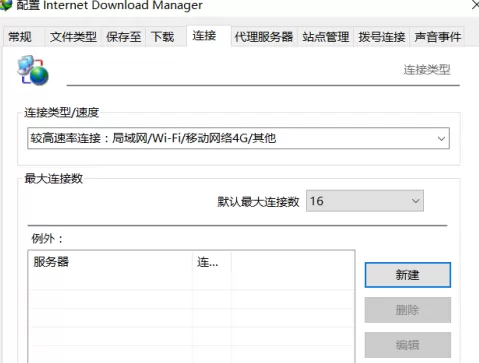The image size is (479, 363).
Task: Go to the 声音事件 tab
Action: 437,37
